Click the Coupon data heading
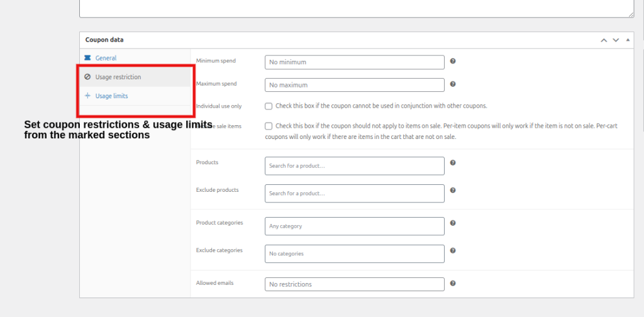This screenshot has height=317, width=644. click(x=104, y=40)
